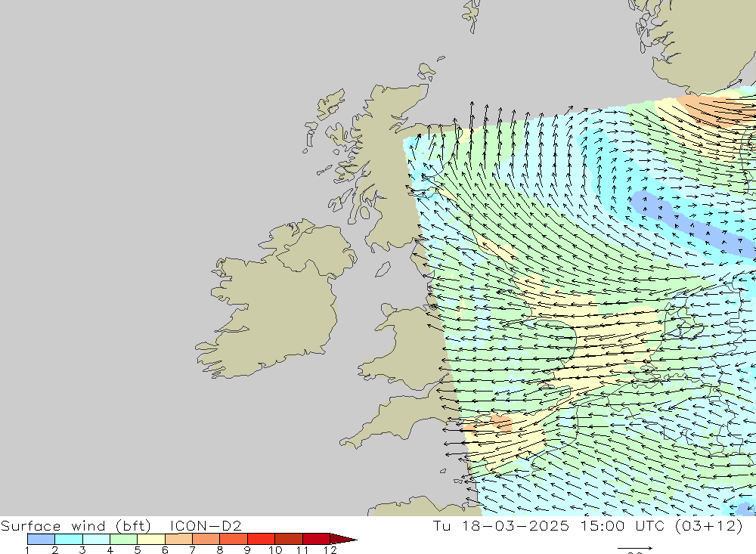The image size is (756, 554).
Task: Click the legend scale number '1'
Action: tap(27, 550)
